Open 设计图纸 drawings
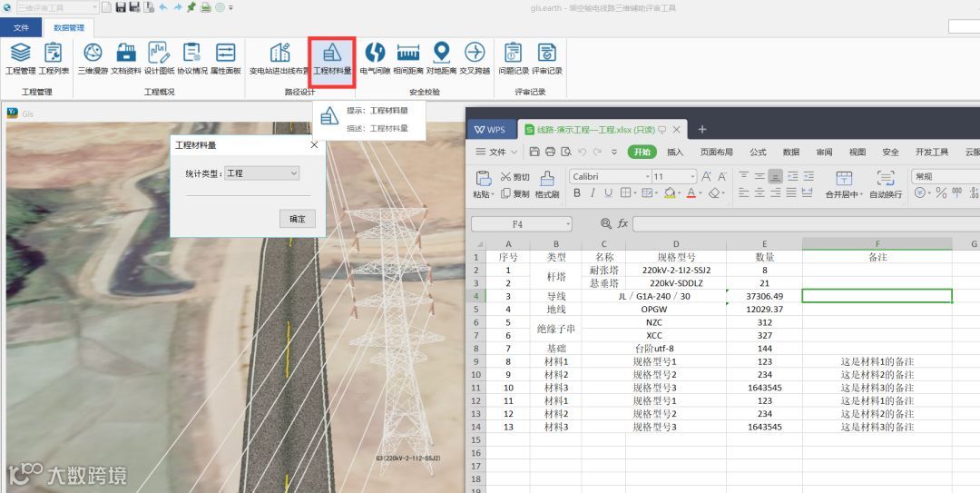This screenshot has width=980, height=493. pos(159,59)
